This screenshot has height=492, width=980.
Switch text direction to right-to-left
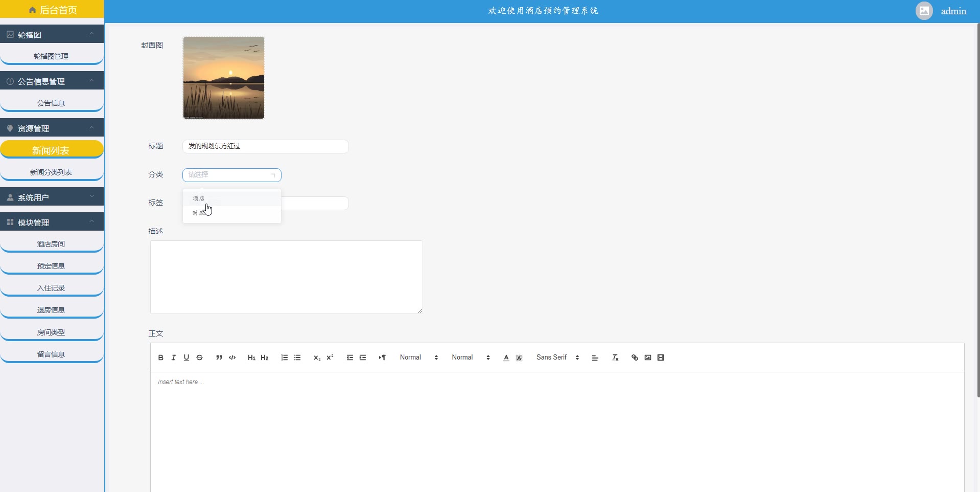[x=382, y=357]
